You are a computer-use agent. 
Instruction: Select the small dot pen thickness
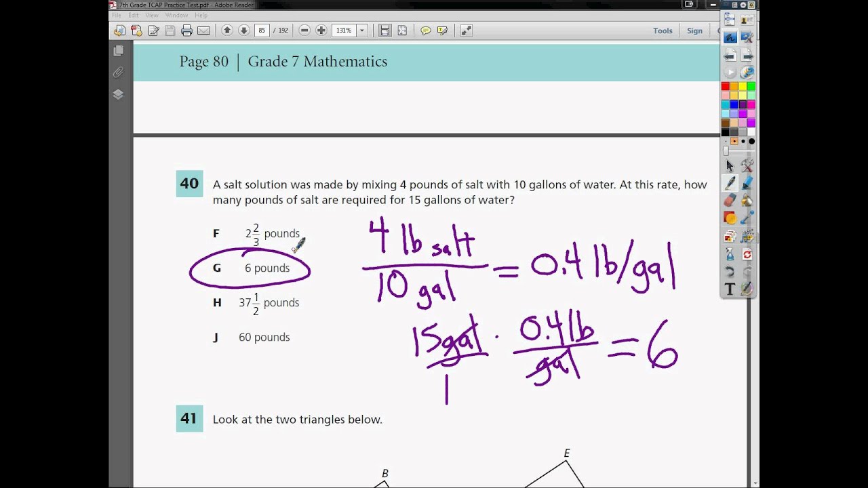click(726, 141)
